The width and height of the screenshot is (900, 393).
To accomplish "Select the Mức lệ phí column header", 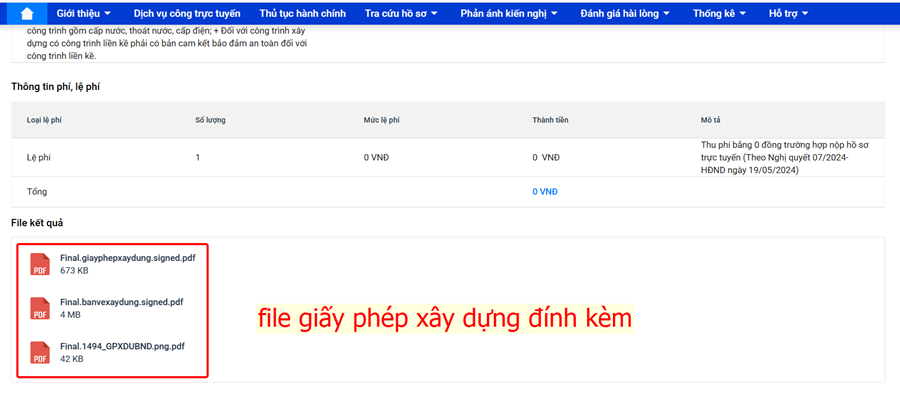I will pos(381,120).
